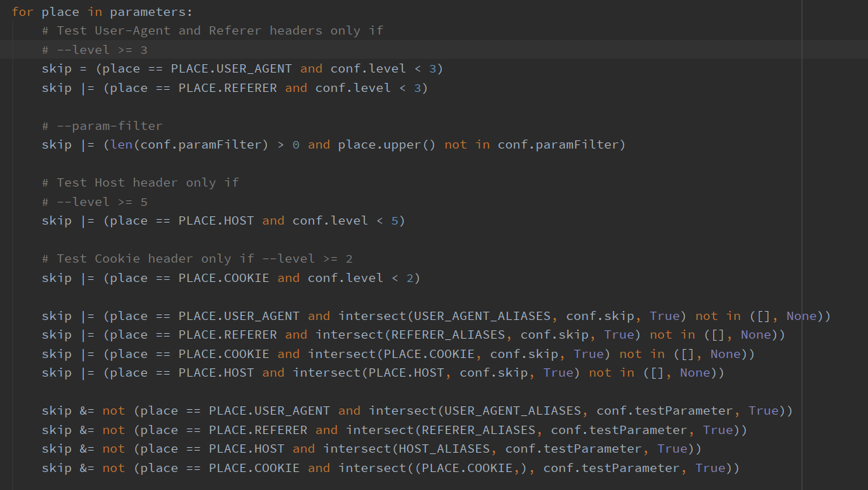Click the '# --param-filter' comment
Screen dimensions: 868x490
102,126
